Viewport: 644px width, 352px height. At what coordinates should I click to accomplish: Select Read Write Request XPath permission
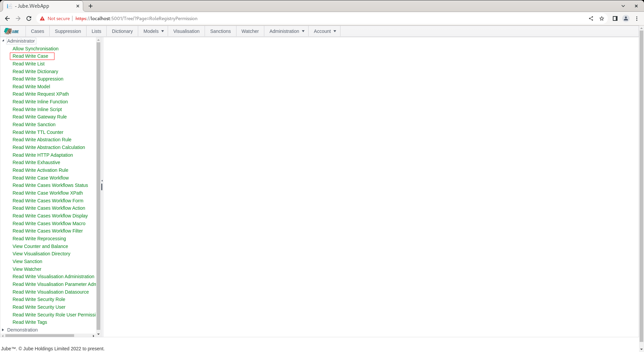pos(41,94)
